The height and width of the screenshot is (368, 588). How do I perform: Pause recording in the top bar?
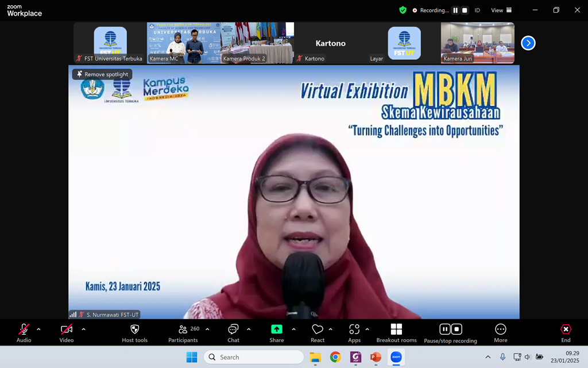coord(455,10)
